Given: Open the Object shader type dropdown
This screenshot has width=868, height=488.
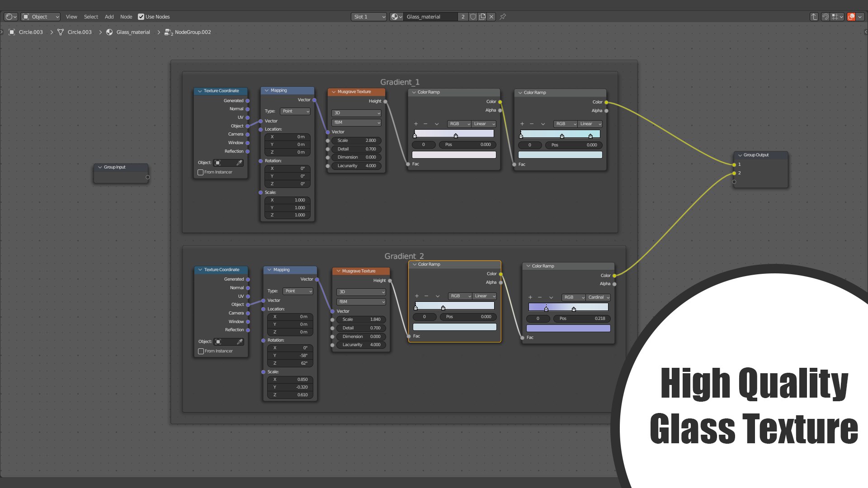Looking at the screenshot, I should tap(41, 17).
